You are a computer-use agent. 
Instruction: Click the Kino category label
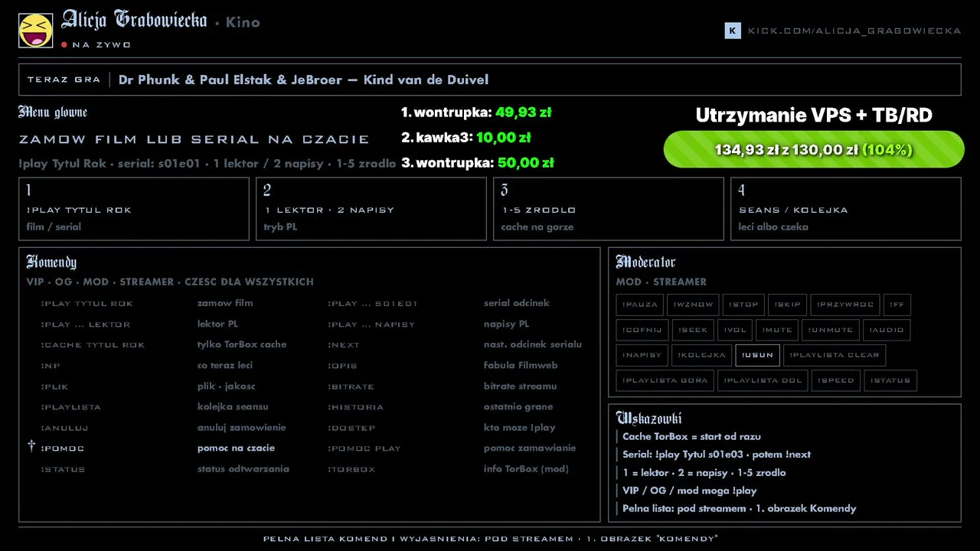tap(243, 23)
